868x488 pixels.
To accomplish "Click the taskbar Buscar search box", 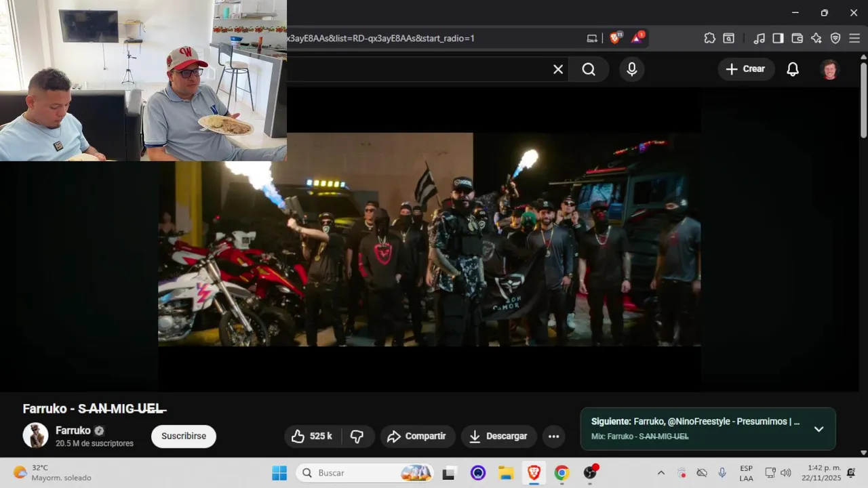I will (365, 473).
